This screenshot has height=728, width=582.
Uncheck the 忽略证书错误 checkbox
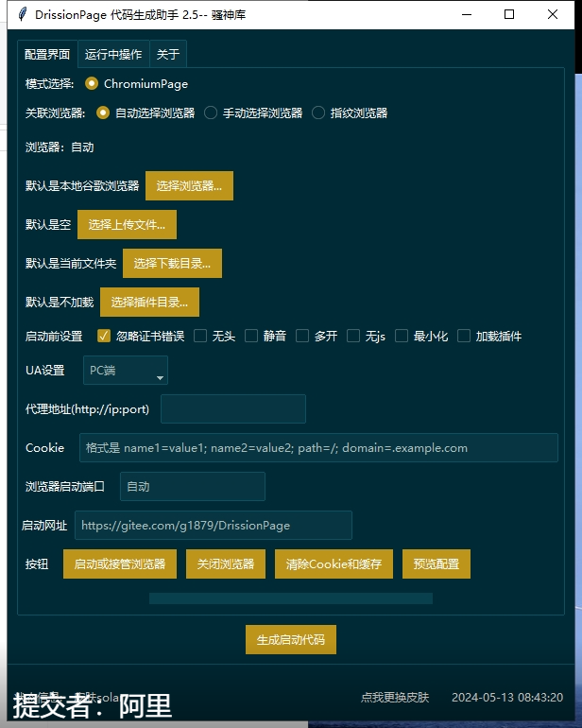104,336
